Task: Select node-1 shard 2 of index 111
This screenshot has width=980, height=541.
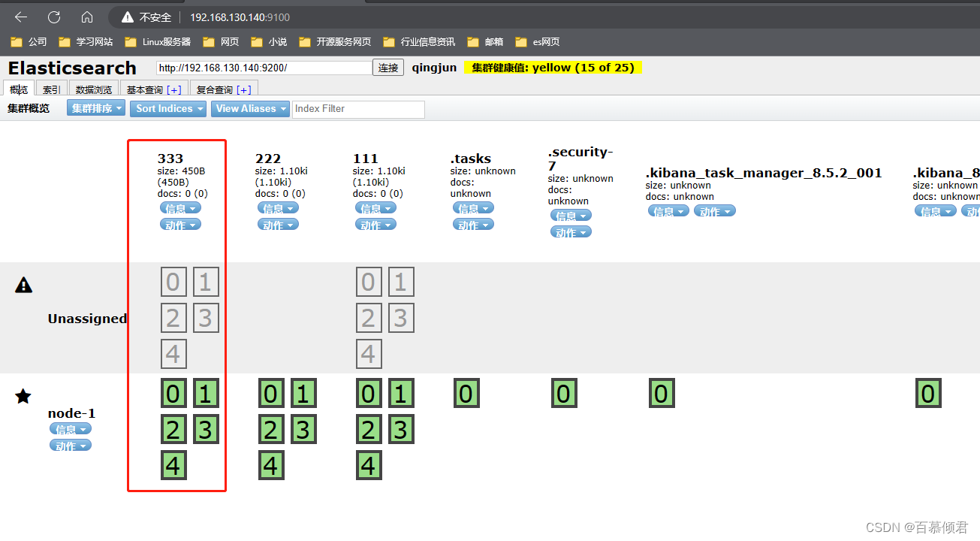Action: point(368,429)
